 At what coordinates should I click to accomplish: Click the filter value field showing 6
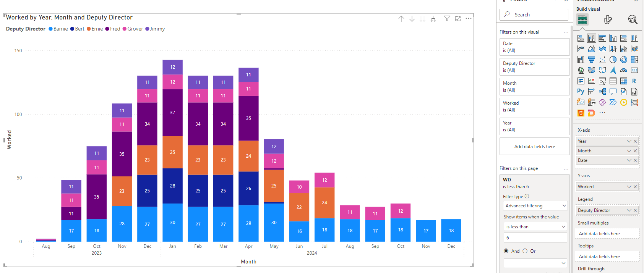[535, 237]
